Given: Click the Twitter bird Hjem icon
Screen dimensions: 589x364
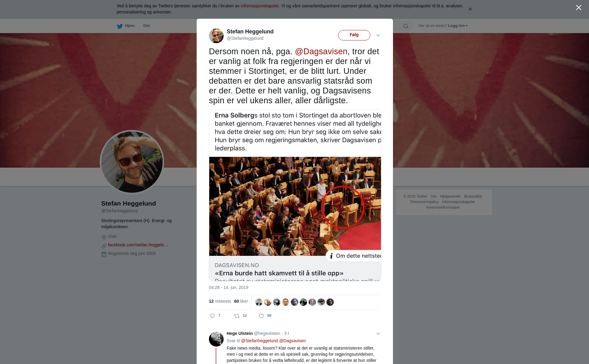Looking at the screenshot, I should pos(120,26).
